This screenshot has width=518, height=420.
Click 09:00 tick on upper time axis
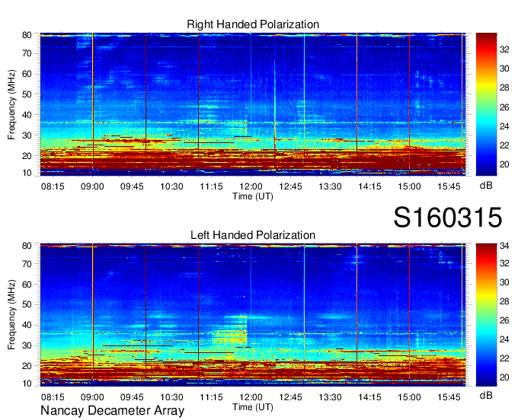coord(92,186)
